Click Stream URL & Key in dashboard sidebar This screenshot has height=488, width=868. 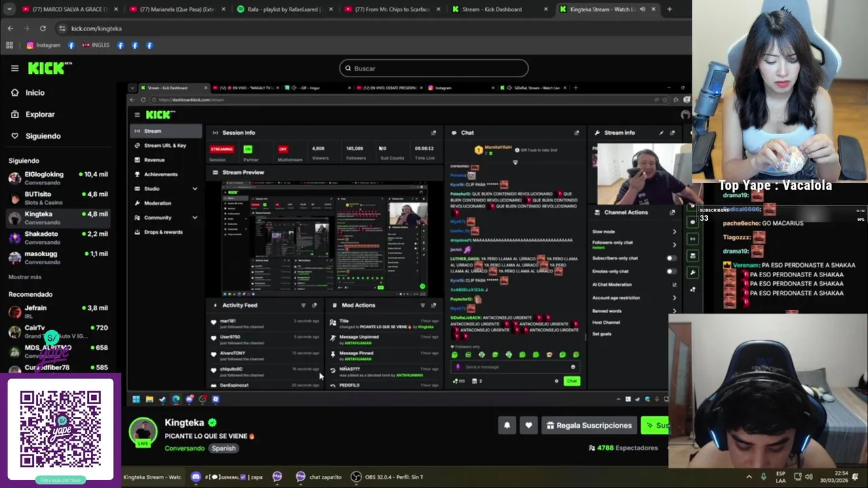click(x=165, y=146)
